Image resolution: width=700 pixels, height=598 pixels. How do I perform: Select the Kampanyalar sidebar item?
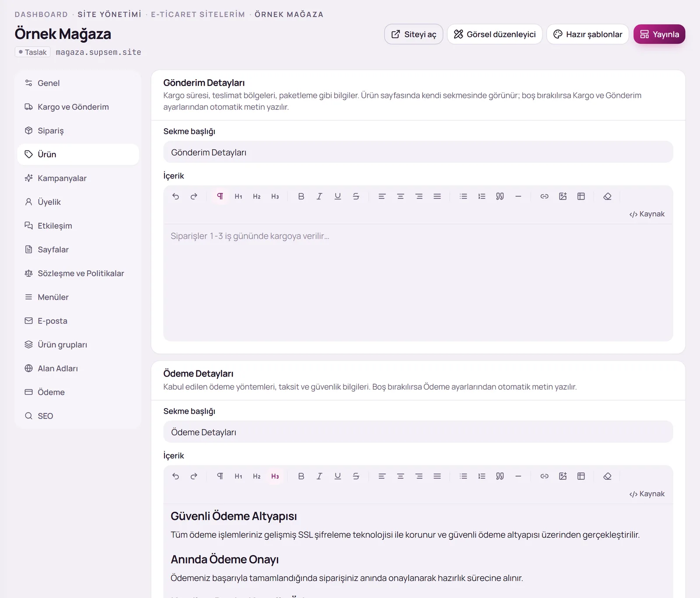[x=78, y=178]
